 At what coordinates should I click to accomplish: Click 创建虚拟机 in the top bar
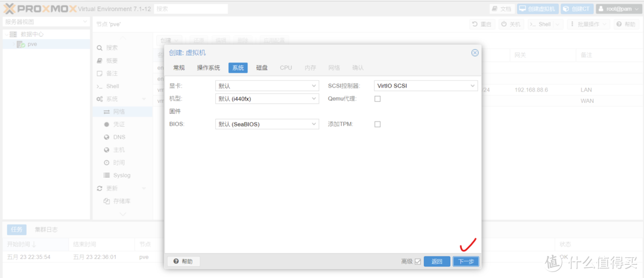(538, 9)
